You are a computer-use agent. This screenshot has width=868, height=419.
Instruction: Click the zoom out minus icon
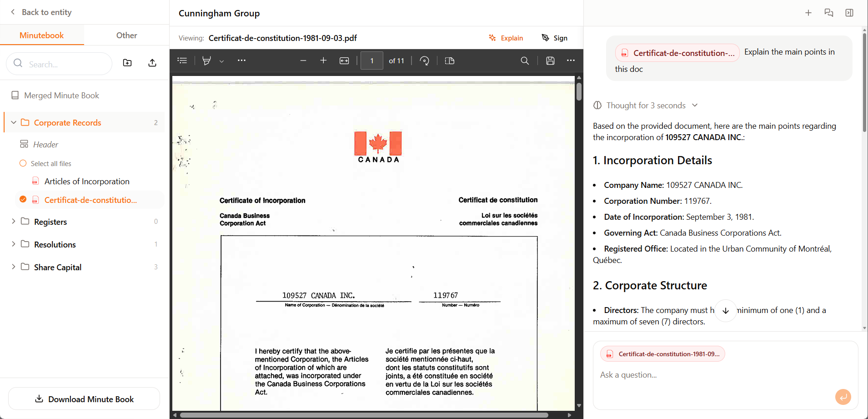click(303, 61)
